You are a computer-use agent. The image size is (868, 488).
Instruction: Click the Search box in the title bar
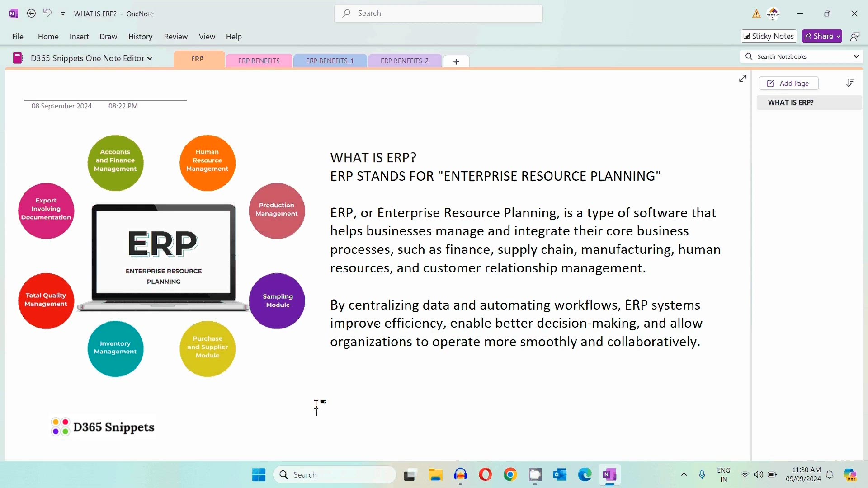[438, 14]
